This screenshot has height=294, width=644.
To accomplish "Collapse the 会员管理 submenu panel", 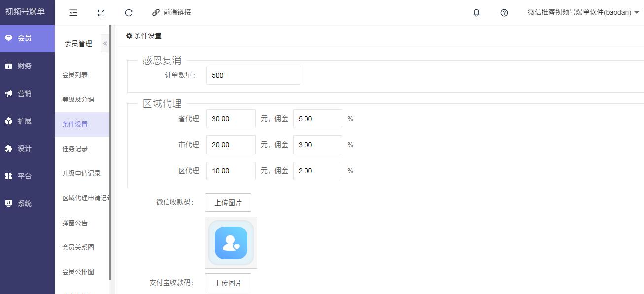I will coord(105,43).
